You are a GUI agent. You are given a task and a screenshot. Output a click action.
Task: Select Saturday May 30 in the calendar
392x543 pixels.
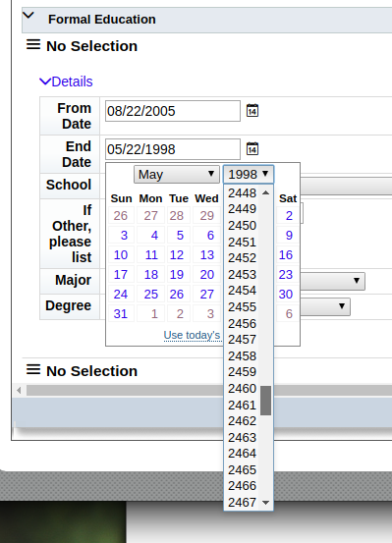pos(286,295)
